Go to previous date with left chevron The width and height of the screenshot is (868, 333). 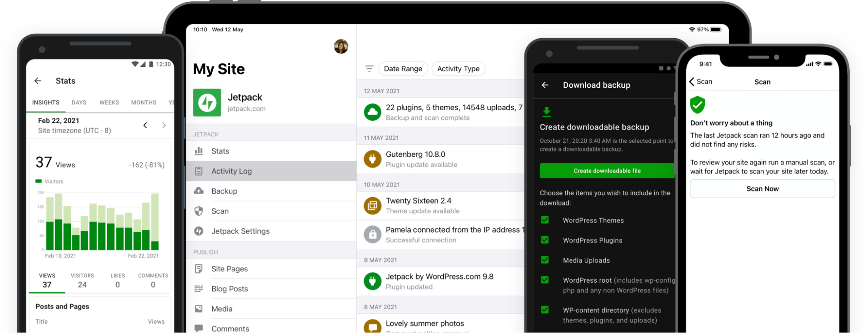(x=145, y=125)
